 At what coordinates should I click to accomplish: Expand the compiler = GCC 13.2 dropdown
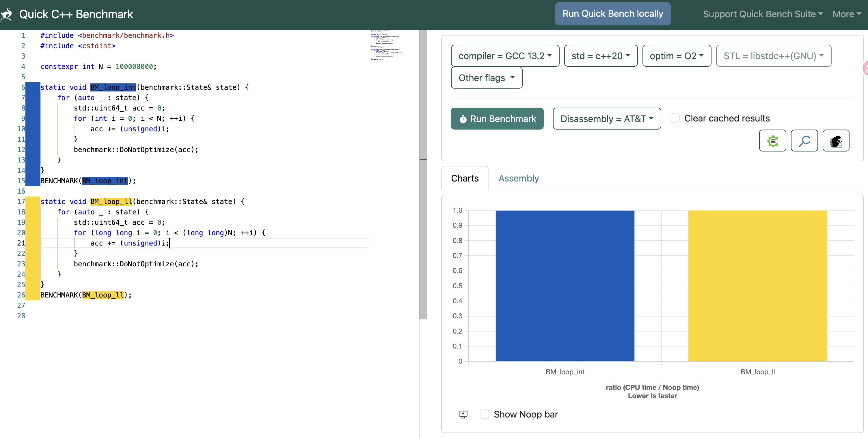(x=505, y=56)
